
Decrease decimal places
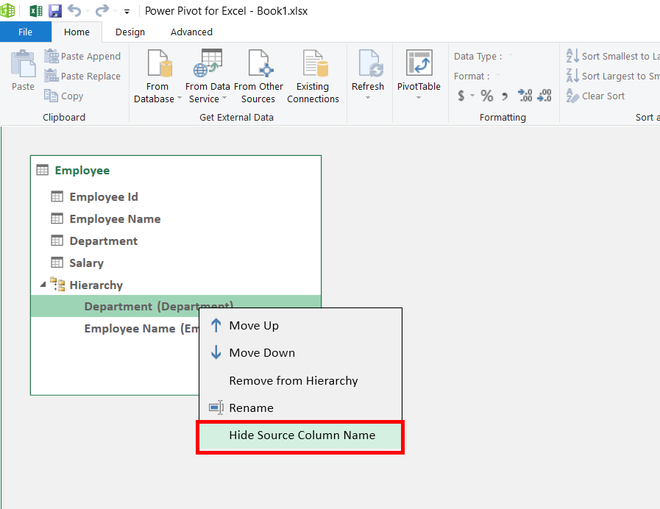[x=544, y=96]
